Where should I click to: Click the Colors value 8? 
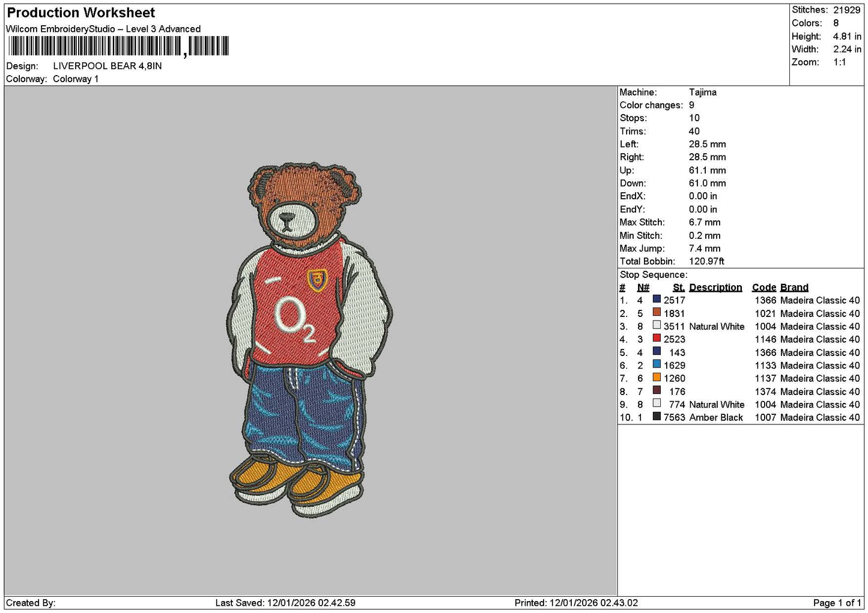pos(836,23)
